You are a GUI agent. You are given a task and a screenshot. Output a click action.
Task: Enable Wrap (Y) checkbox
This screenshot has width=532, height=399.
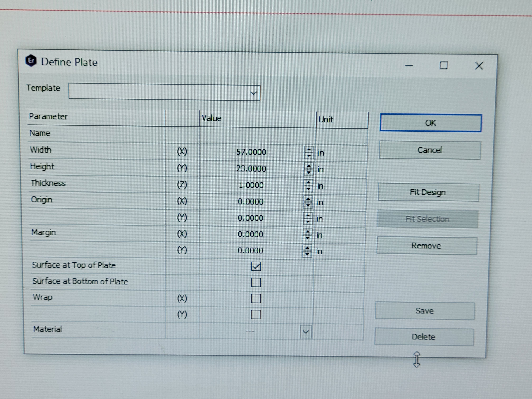click(x=255, y=314)
